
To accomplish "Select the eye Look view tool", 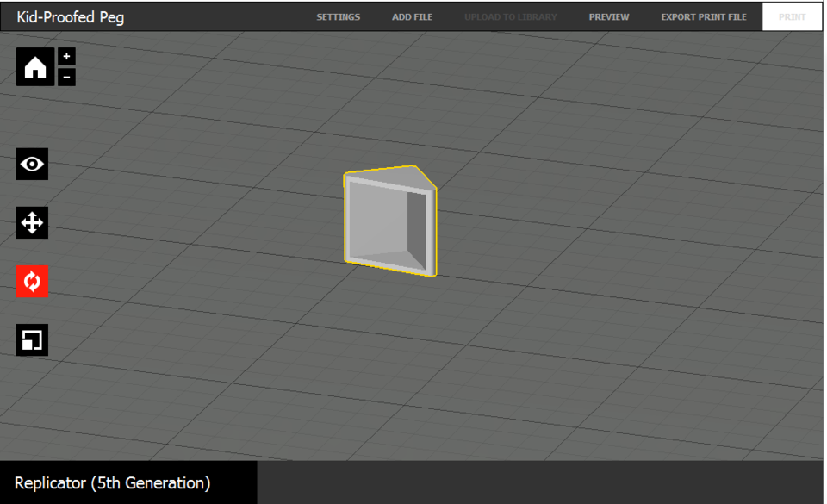I will pos(32,164).
